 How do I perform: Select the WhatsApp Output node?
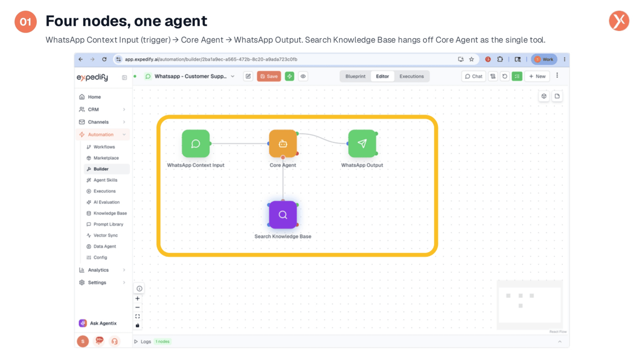[362, 144]
